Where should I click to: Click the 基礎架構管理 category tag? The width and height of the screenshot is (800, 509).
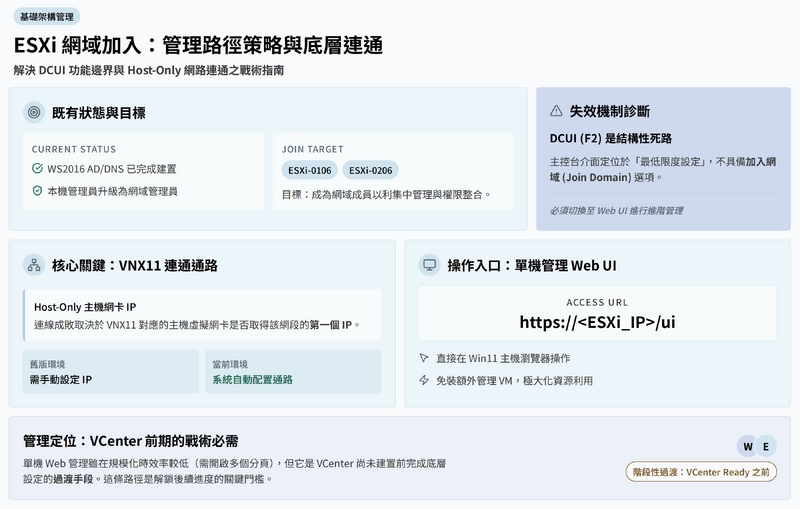click(48, 17)
